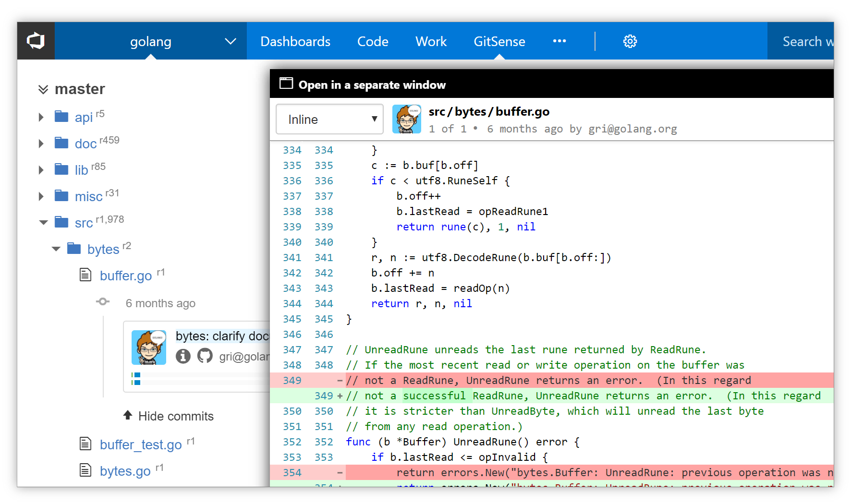Click the src folder icon

point(61,222)
